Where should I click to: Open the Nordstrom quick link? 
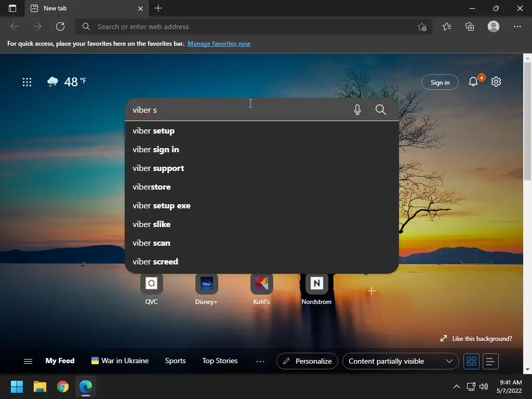tap(316, 289)
